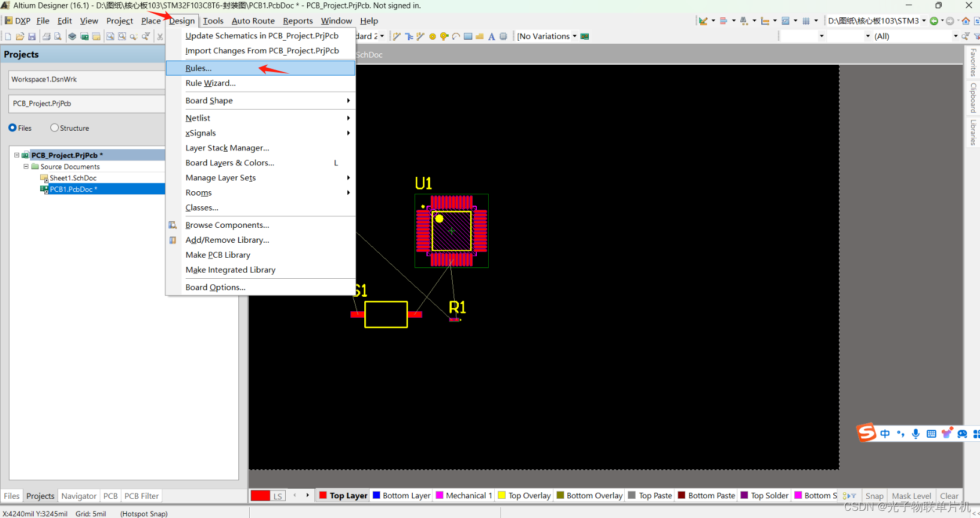Click the LS layer set button
Screen dimensions: 980x518
[278, 496]
